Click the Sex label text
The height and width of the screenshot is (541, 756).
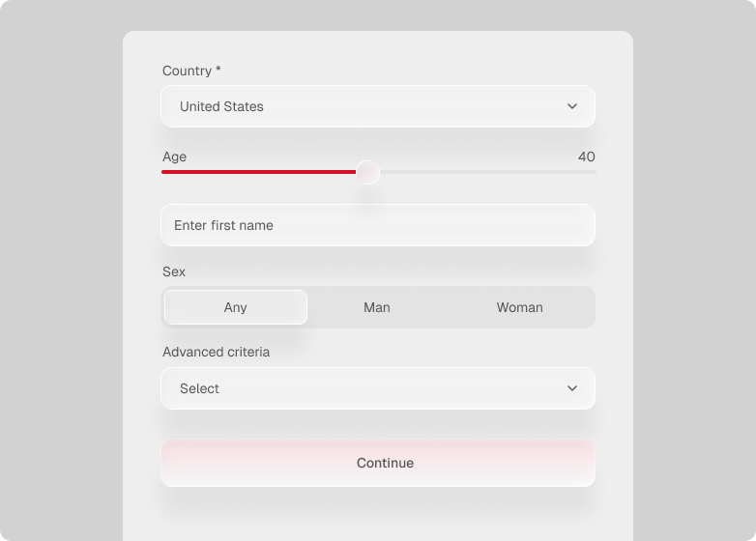[174, 271]
